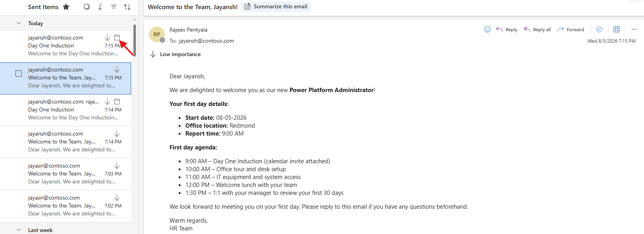Viewport: 644px width, 234px height.
Task: Click Summarize this email button
Action: coord(276,7)
